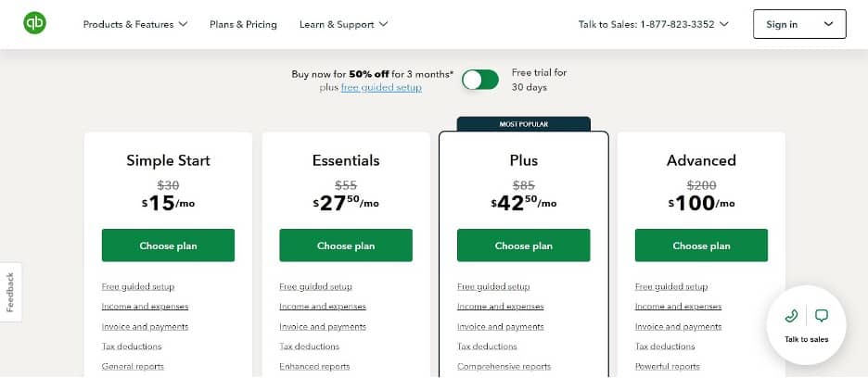Click Comprehensive reports under Plus
The image size is (868, 378).
pos(504,367)
